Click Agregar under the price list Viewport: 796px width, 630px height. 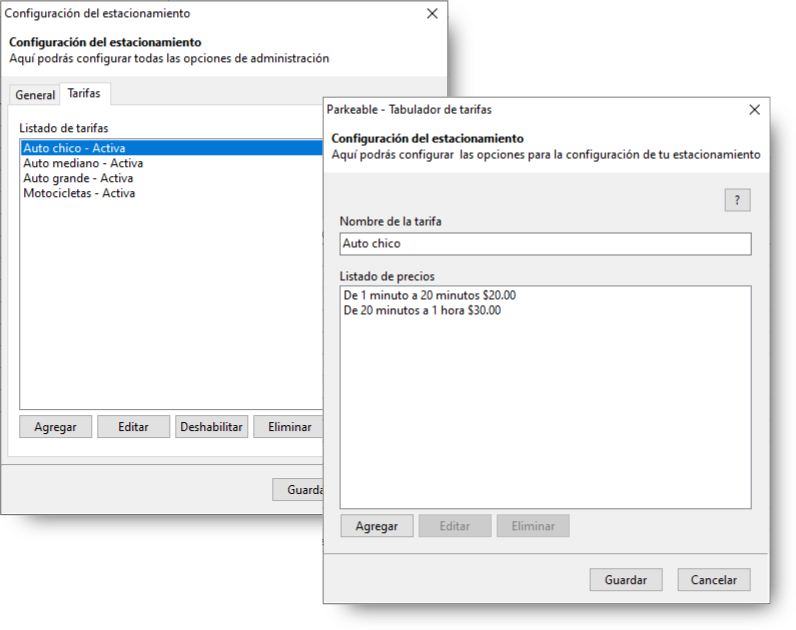click(377, 526)
